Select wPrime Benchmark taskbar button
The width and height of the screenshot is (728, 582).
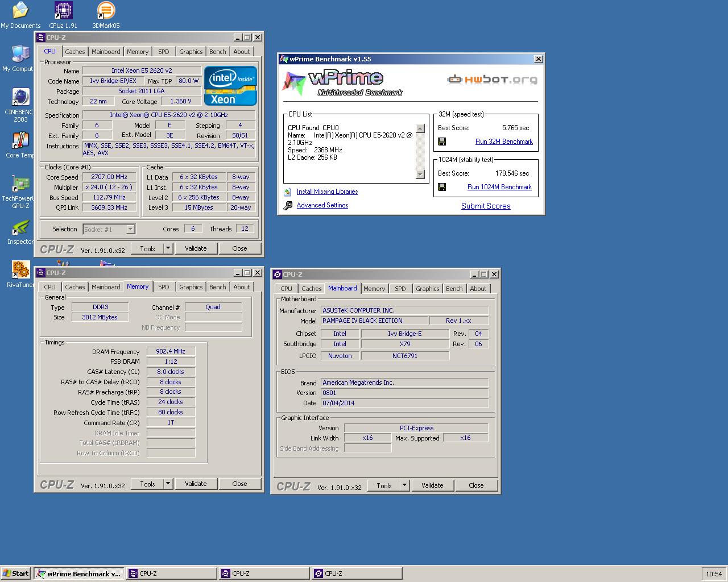tap(78, 573)
